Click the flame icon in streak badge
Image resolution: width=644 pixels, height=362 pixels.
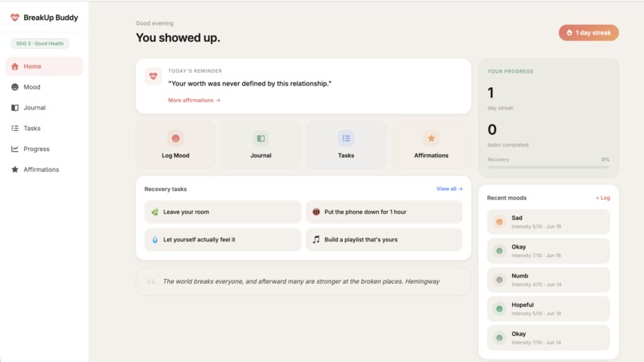coord(569,33)
